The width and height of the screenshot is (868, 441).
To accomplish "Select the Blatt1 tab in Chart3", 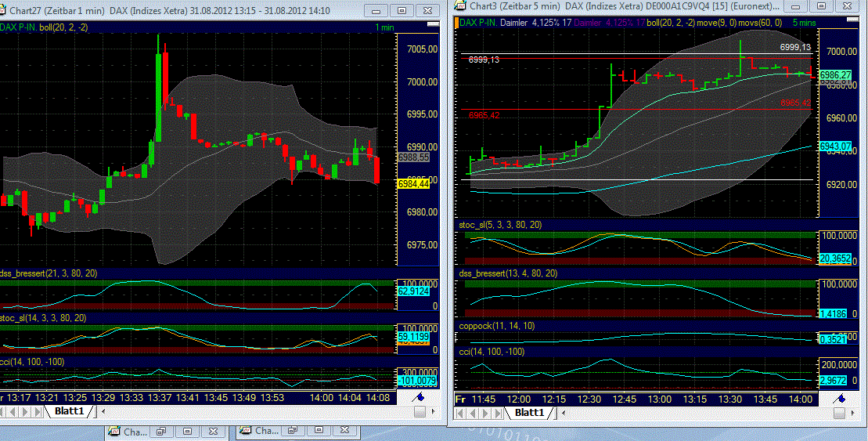I will pos(529,413).
